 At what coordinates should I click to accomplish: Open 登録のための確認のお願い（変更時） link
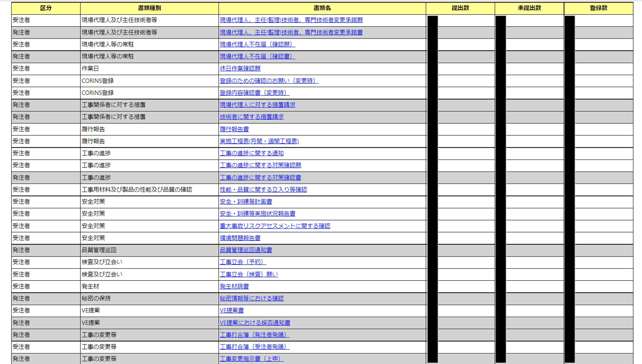pyautogui.click(x=269, y=81)
